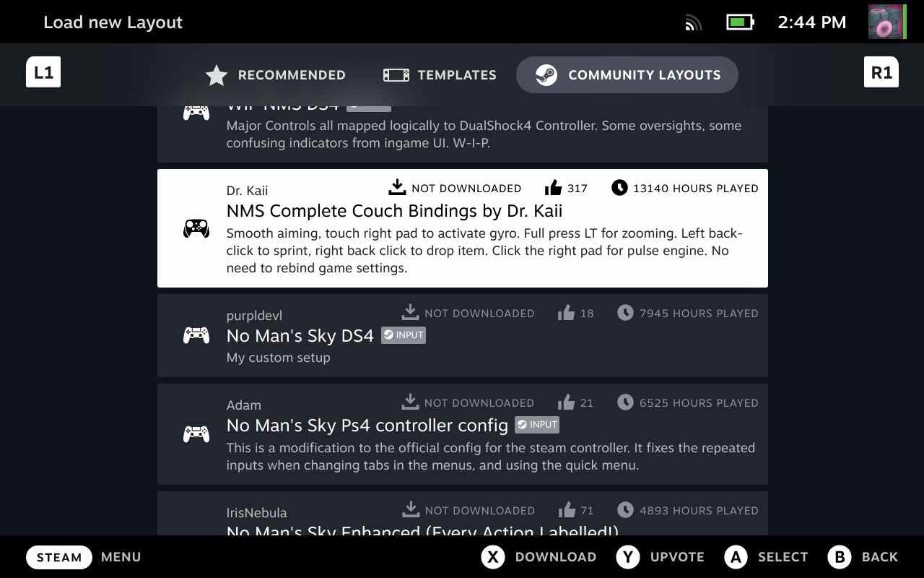Click the Adam author name
Viewport: 924px width, 578px height.
[244, 405]
